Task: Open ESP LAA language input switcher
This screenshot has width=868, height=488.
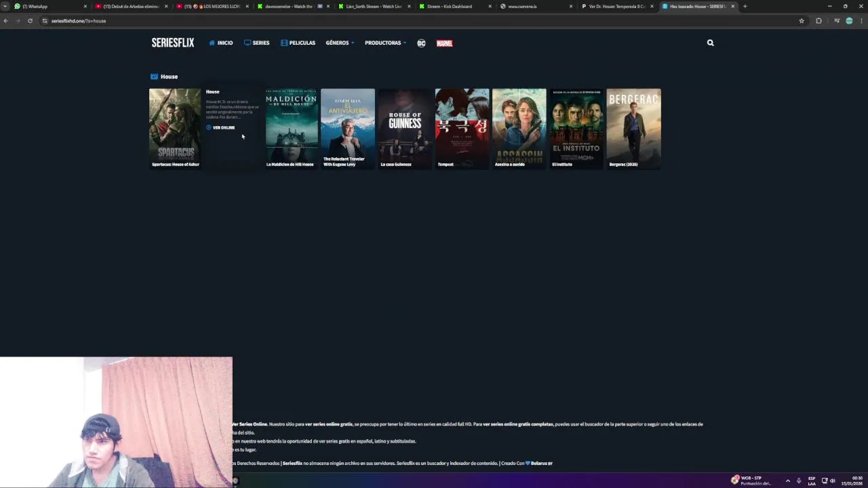Action: (812, 481)
